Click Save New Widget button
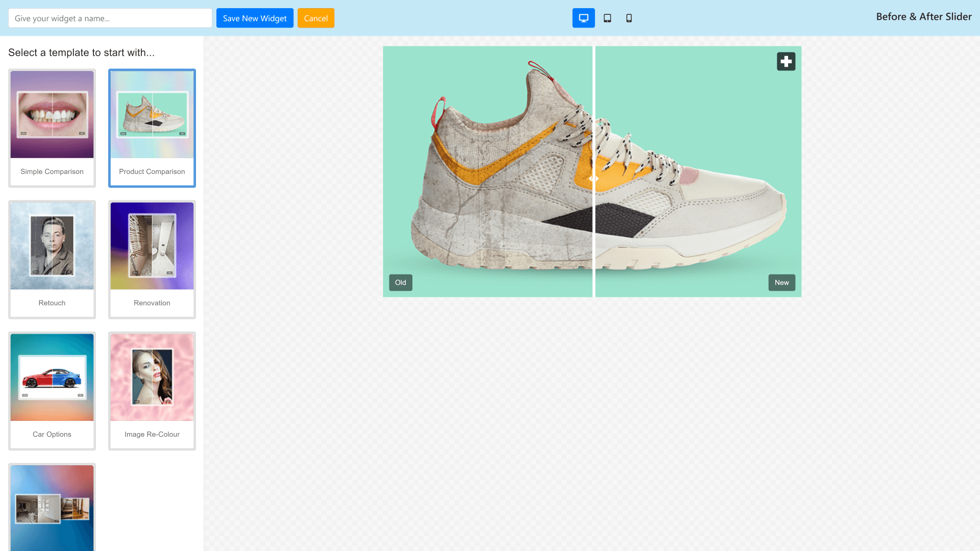 click(255, 18)
